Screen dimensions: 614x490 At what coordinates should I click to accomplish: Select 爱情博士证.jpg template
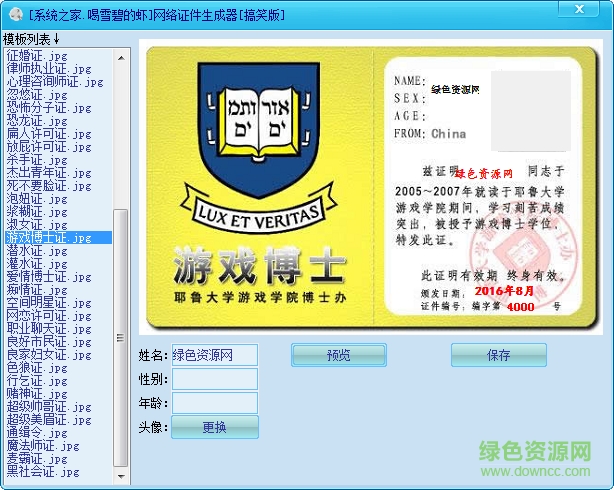(49, 277)
